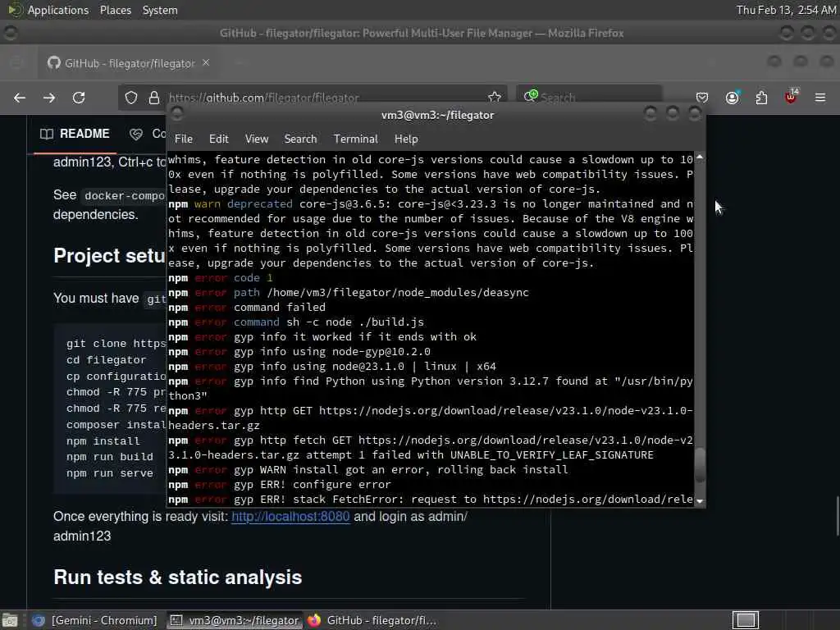Screen dimensions: 840x630
Task: Click terminal scrollbar down arrow
Action: coord(700,501)
